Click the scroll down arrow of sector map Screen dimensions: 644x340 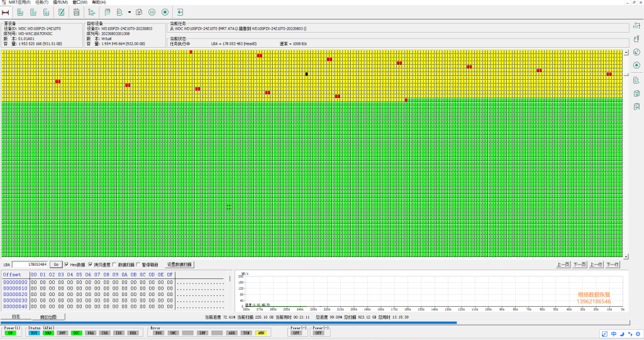coord(626,256)
